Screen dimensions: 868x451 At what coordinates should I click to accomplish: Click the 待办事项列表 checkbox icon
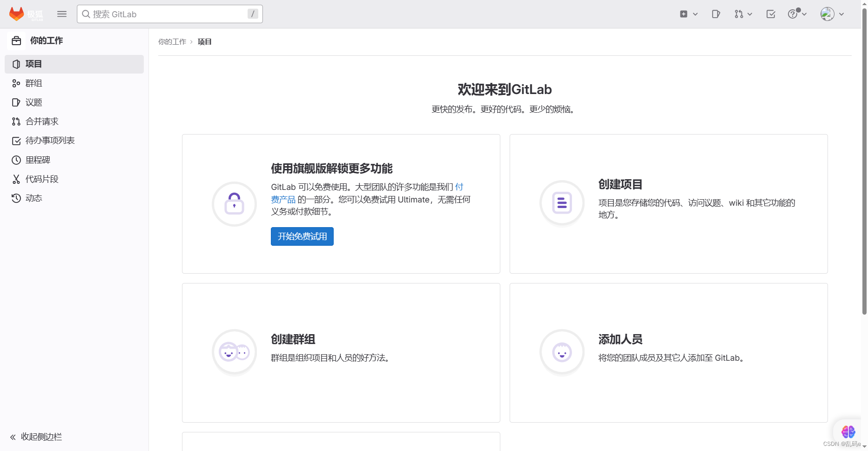click(x=16, y=141)
